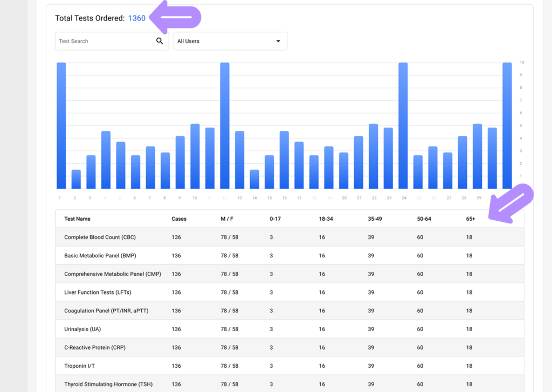Viewport: 552px width, 392px height.
Task: Click the 50-64 column header
Action: [424, 219]
